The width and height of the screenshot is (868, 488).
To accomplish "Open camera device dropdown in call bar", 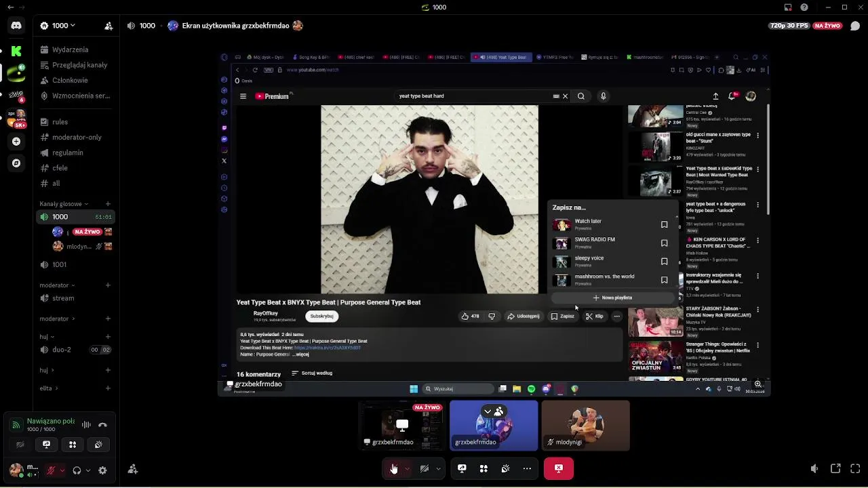I will click(x=438, y=468).
